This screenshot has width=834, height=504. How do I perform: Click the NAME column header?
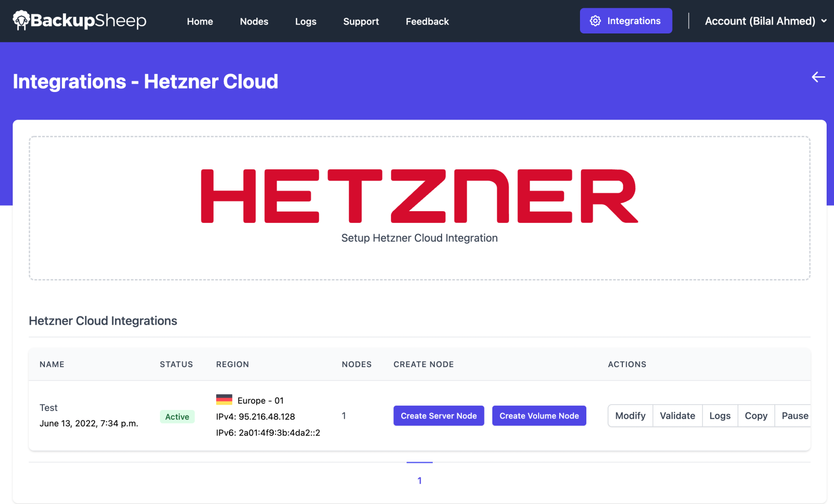[x=52, y=364]
